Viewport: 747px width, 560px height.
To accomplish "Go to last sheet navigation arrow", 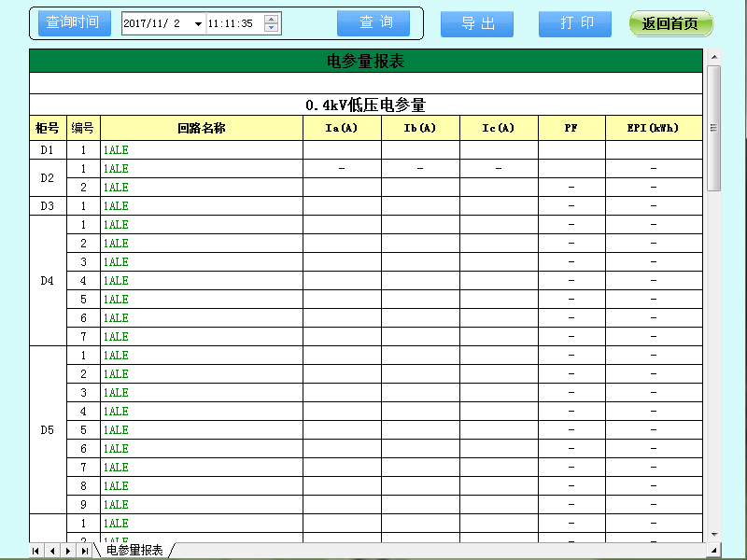I will coord(84,551).
